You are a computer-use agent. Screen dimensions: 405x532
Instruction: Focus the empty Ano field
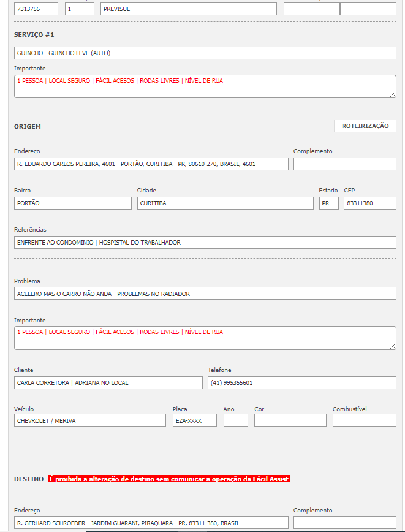[x=235, y=420]
